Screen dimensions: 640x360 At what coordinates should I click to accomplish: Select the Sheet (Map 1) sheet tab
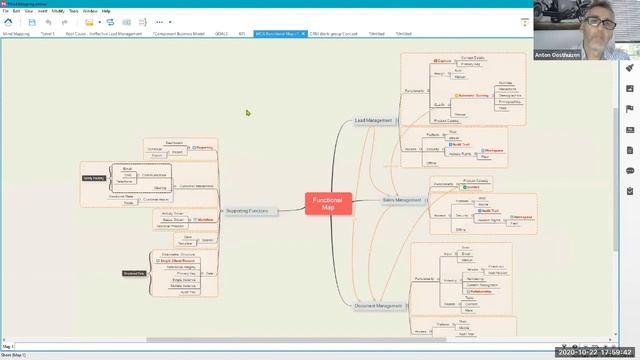pos(13,355)
